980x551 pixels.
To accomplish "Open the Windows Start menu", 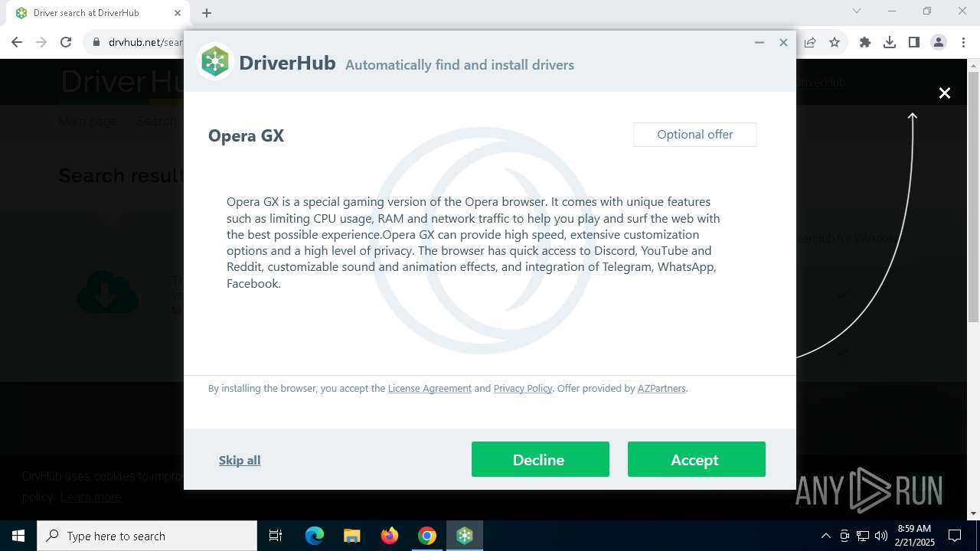I will (x=18, y=536).
